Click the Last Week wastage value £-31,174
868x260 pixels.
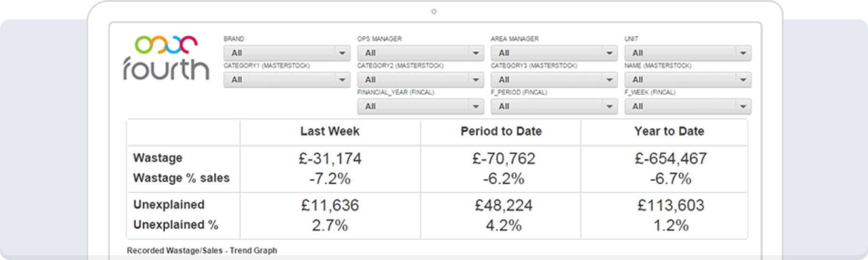tap(330, 158)
